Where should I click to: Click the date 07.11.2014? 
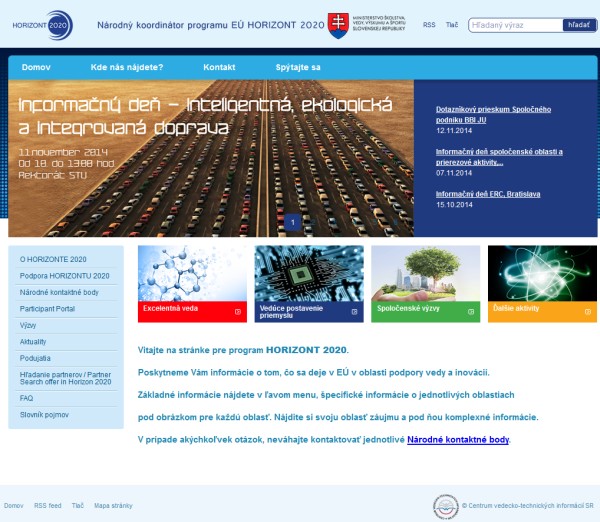coord(454,173)
